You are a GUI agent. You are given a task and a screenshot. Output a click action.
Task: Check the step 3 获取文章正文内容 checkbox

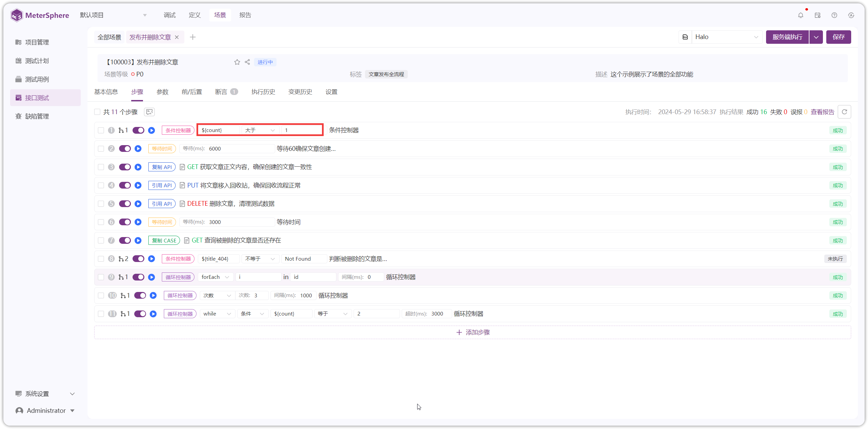pyautogui.click(x=101, y=167)
